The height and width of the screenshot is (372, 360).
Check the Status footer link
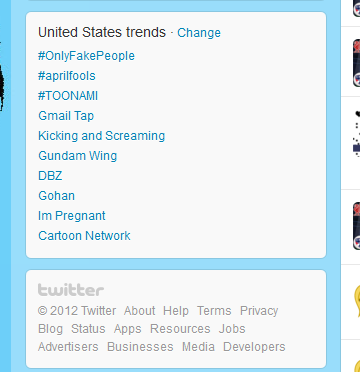(88, 329)
